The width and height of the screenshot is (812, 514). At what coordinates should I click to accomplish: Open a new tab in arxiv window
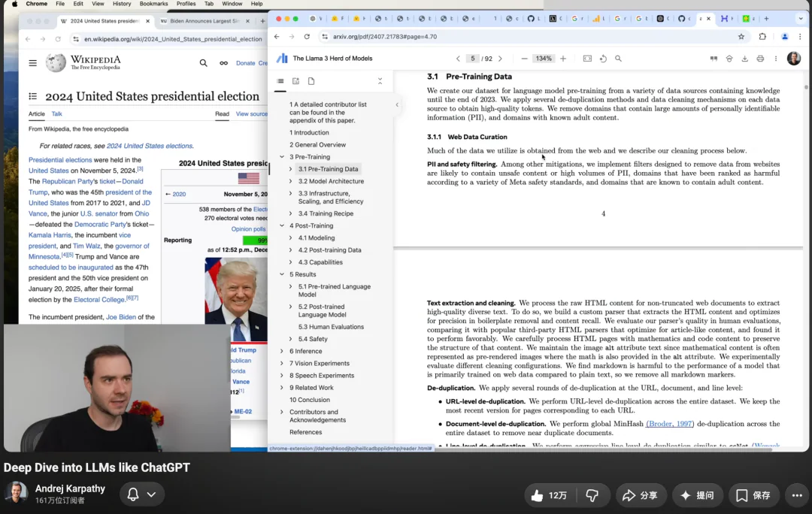(x=766, y=19)
